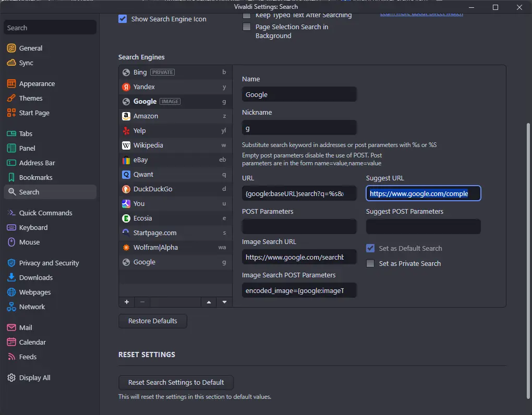Click the Nickname input field
This screenshot has height=415, width=532.
(299, 128)
